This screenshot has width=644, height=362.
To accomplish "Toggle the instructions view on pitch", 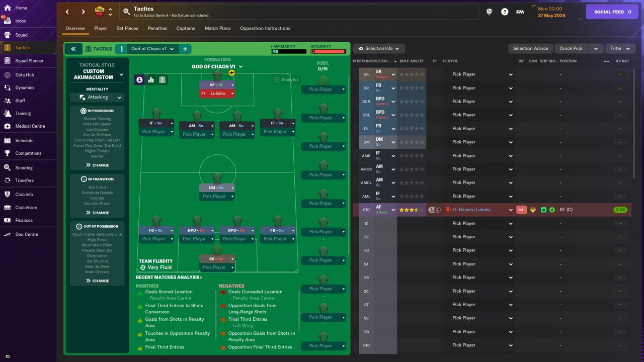I will point(162,80).
